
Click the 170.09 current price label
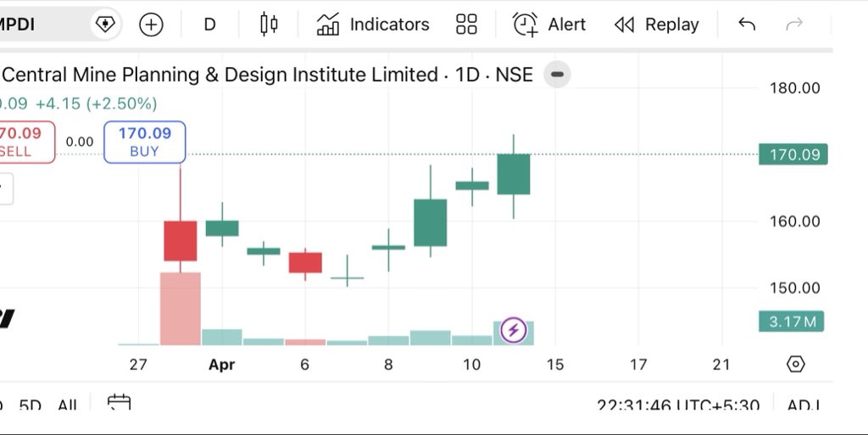click(793, 154)
